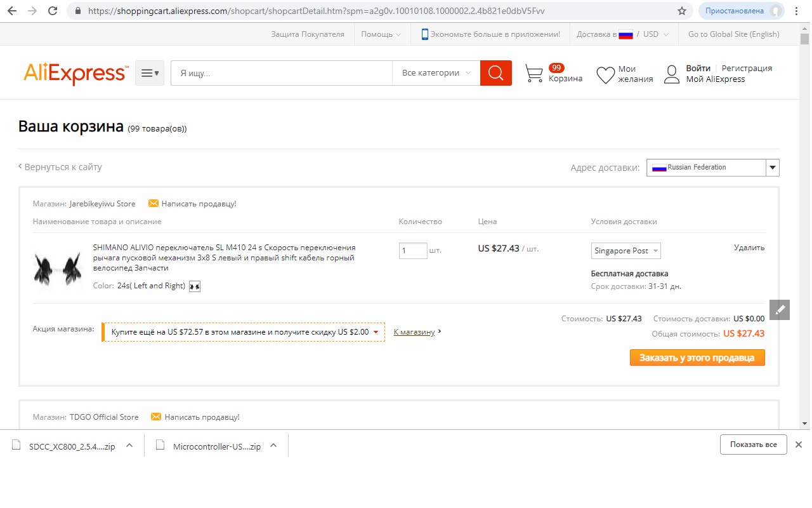Reload the page with the refresh icon

(x=53, y=11)
